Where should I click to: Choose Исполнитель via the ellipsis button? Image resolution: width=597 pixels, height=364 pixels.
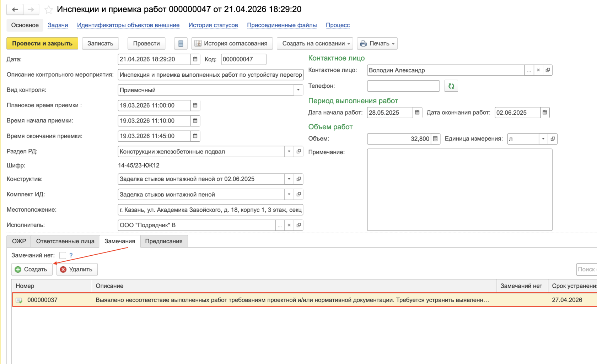(x=280, y=225)
